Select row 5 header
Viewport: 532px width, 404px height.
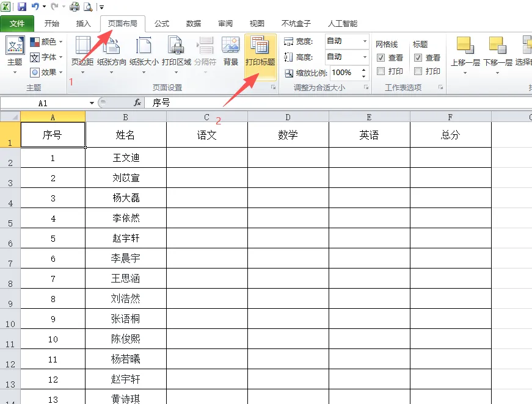point(10,218)
